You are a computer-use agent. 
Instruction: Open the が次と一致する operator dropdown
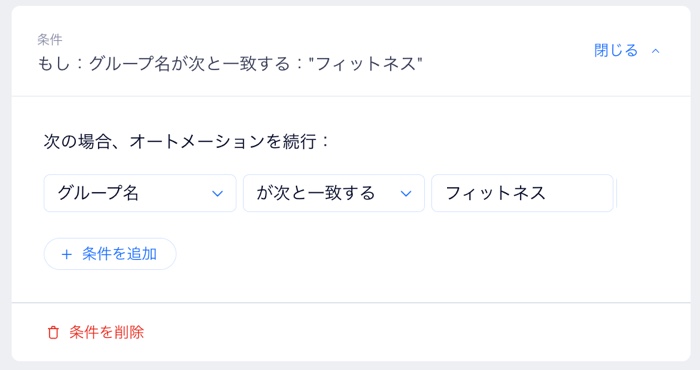point(333,193)
